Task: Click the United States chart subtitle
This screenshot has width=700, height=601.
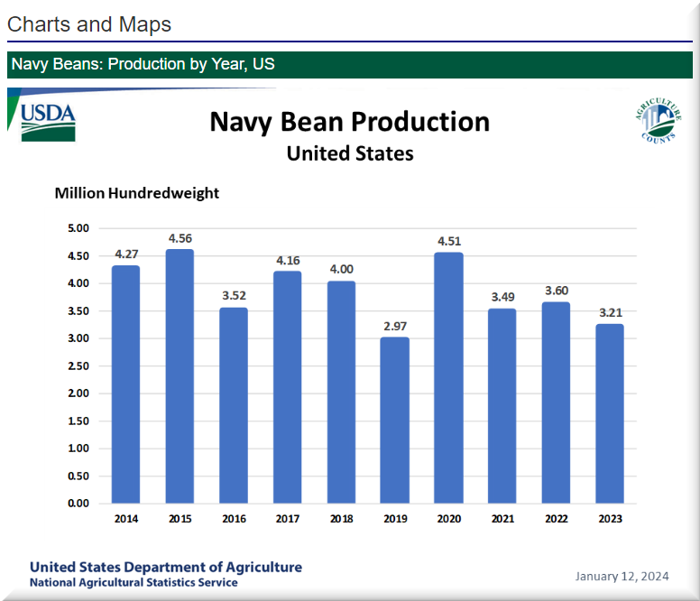Action: coord(350,153)
